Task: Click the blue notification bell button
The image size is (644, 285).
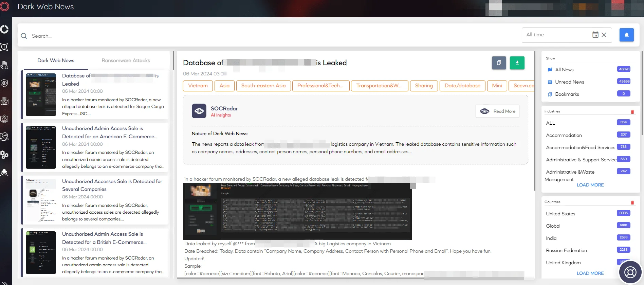Action: [x=626, y=35]
